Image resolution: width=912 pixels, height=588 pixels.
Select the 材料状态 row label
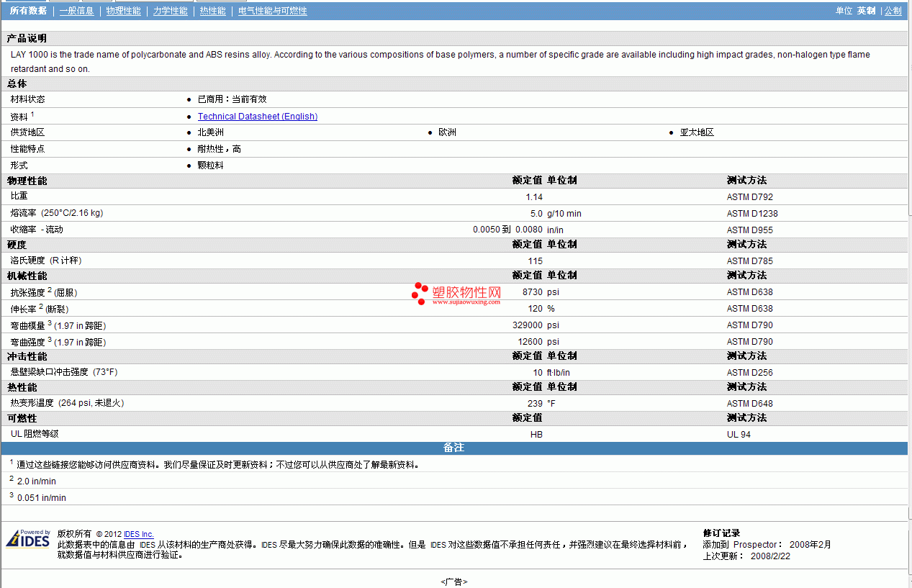click(27, 99)
